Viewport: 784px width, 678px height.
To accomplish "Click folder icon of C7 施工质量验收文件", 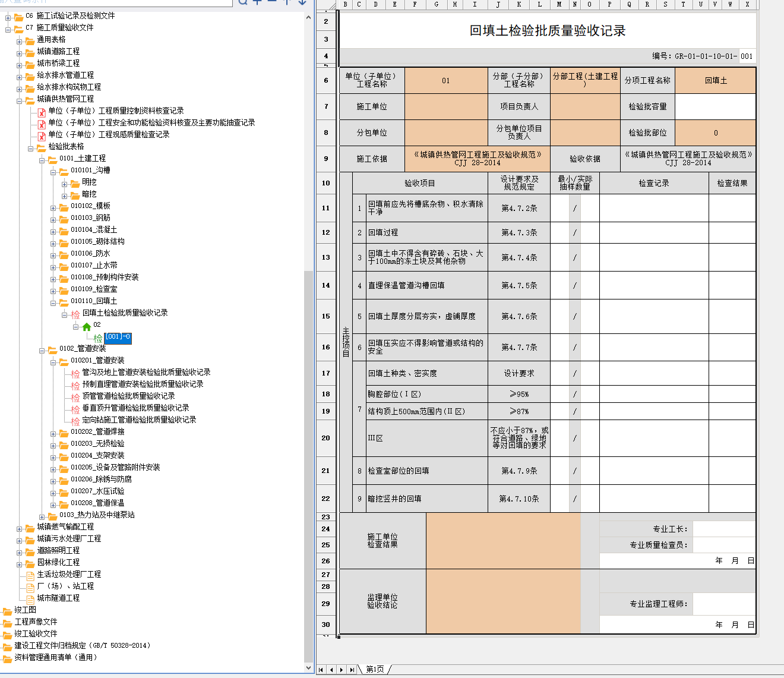I will pos(18,29).
